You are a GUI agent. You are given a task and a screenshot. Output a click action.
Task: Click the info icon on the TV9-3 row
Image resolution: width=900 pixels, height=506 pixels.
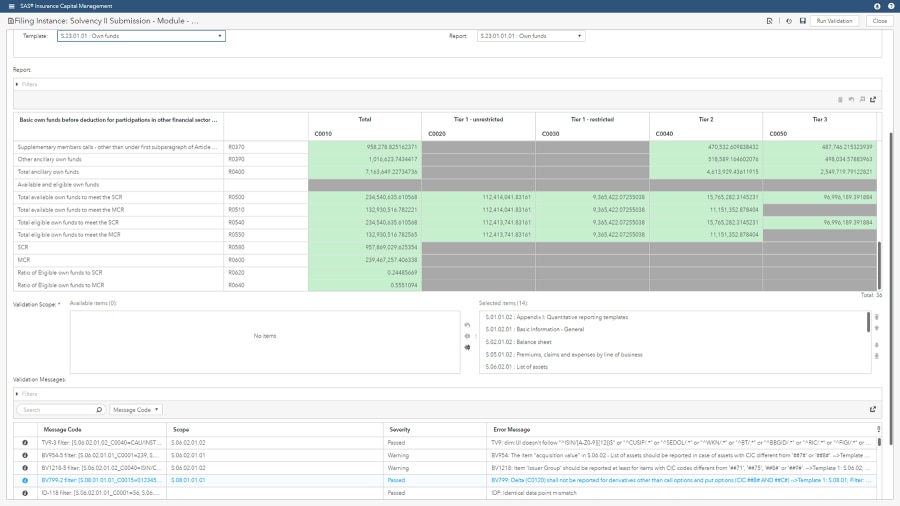[x=25, y=443]
